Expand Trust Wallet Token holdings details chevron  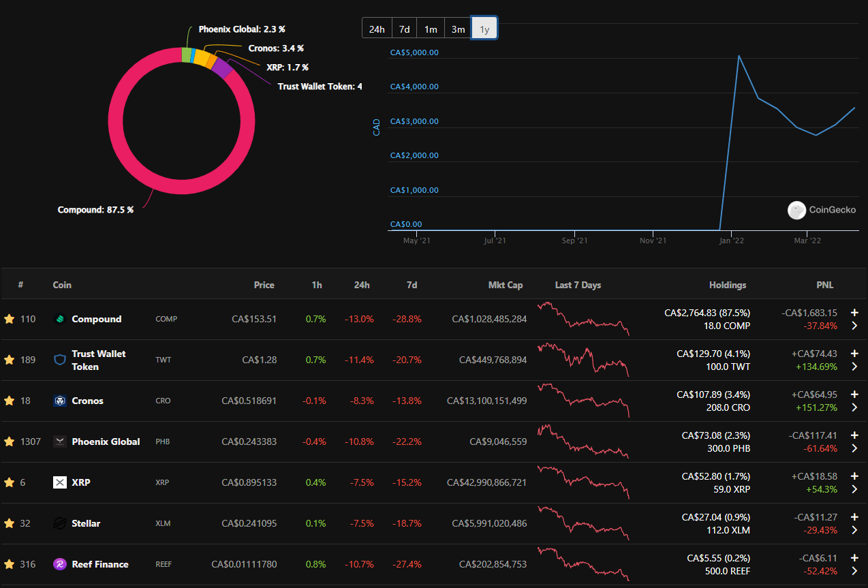(x=854, y=367)
